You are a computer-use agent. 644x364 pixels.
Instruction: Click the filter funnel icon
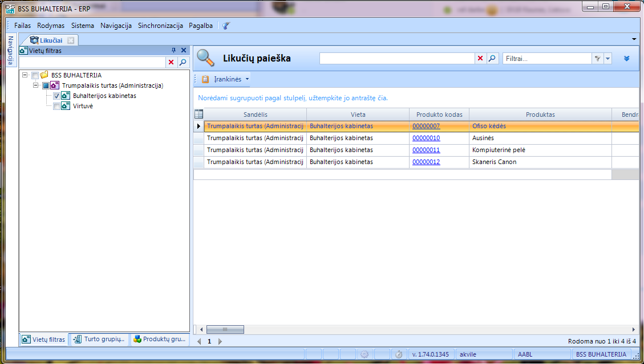pos(598,59)
